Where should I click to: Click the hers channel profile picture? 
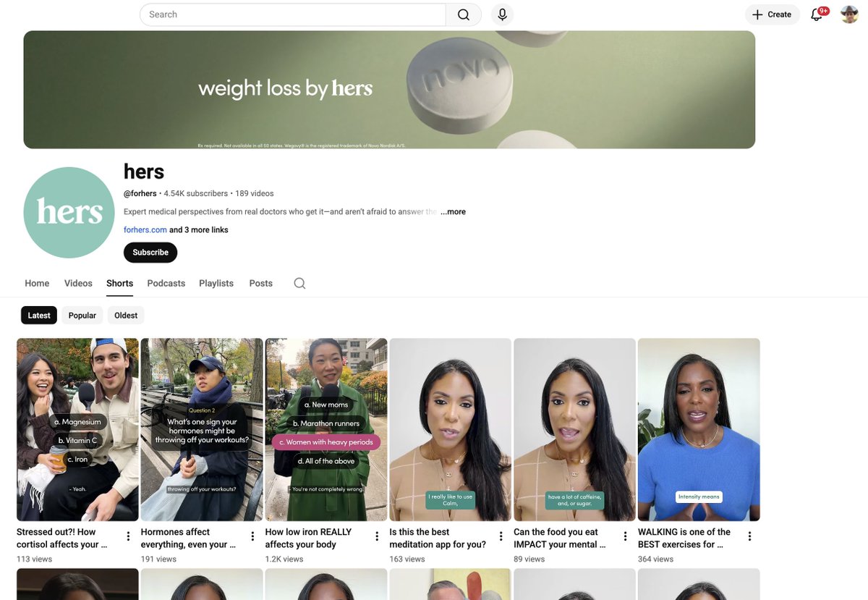[x=69, y=213]
